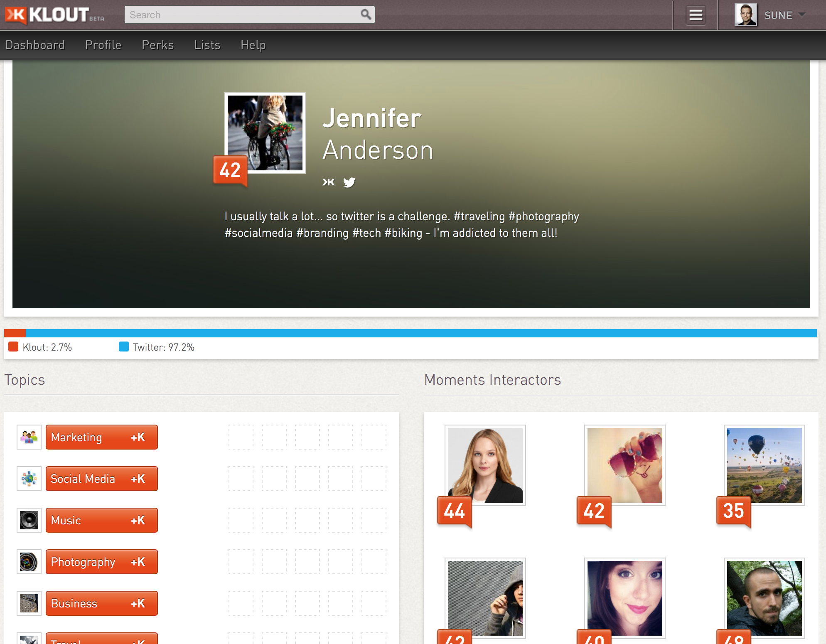Open the Dashboard menu item

coord(35,45)
